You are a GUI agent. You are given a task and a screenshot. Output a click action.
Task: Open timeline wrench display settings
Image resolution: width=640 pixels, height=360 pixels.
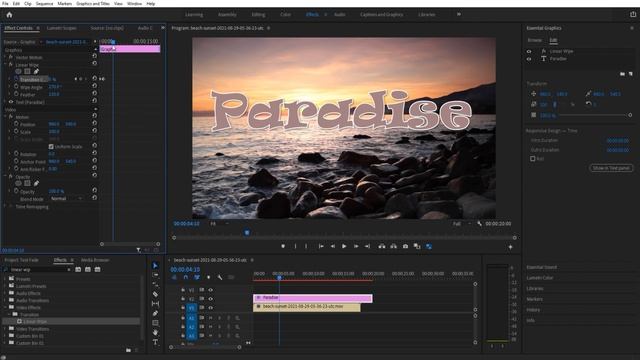tap(220, 277)
